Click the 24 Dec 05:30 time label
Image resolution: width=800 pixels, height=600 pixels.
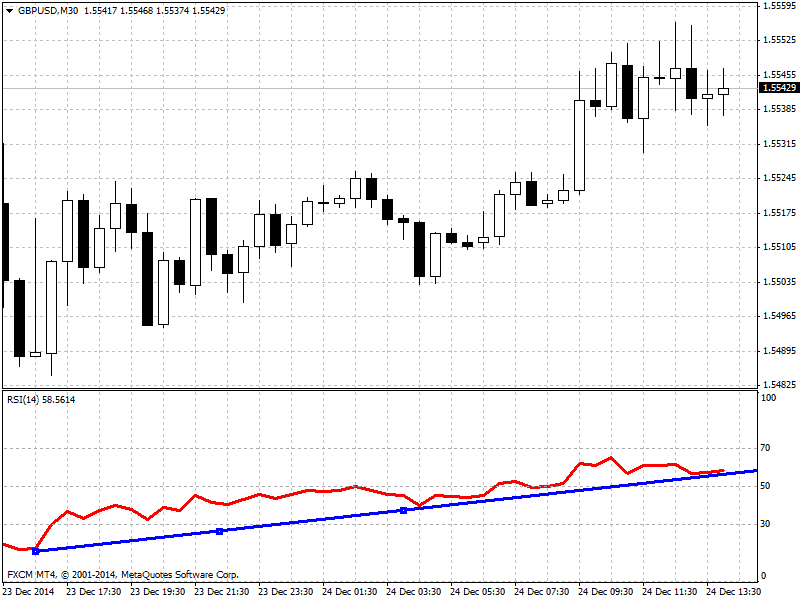pyautogui.click(x=478, y=592)
